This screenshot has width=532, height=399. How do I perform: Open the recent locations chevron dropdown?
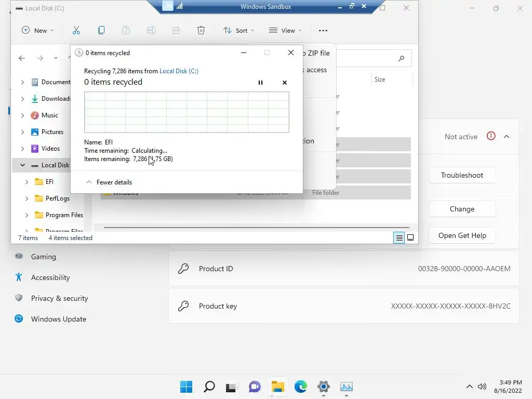coord(56,58)
